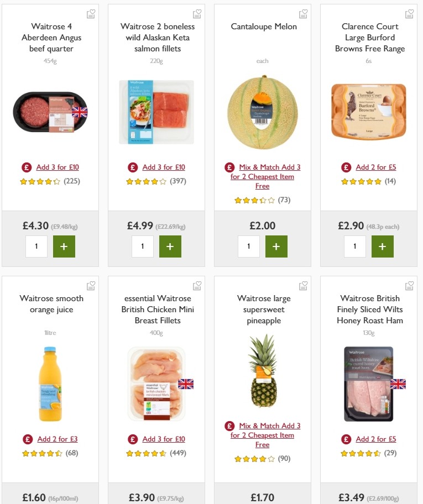Image resolution: width=423 pixels, height=504 pixels.
Task: Open the 'Add 3 for £10' offer on beef quarter
Action: [58, 167]
